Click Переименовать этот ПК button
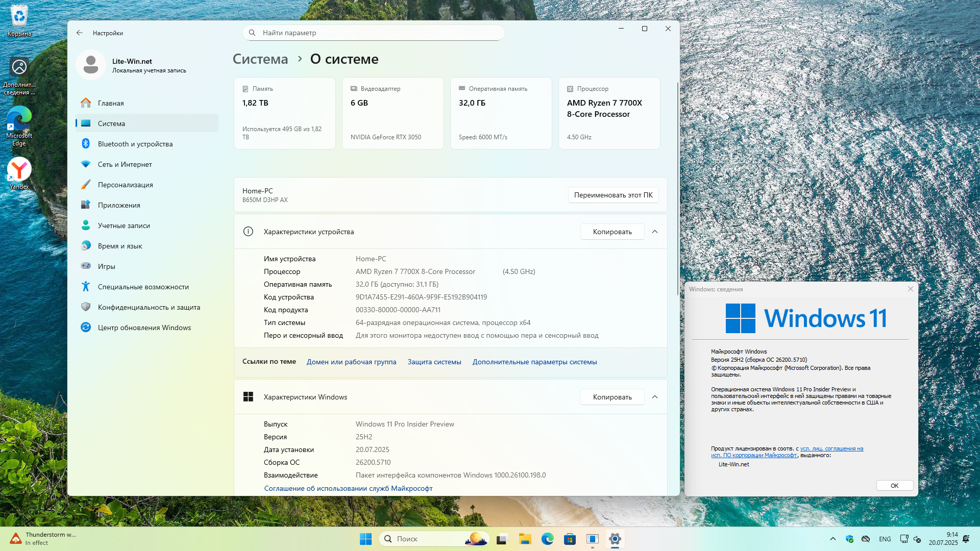The width and height of the screenshot is (980, 551). tap(613, 195)
